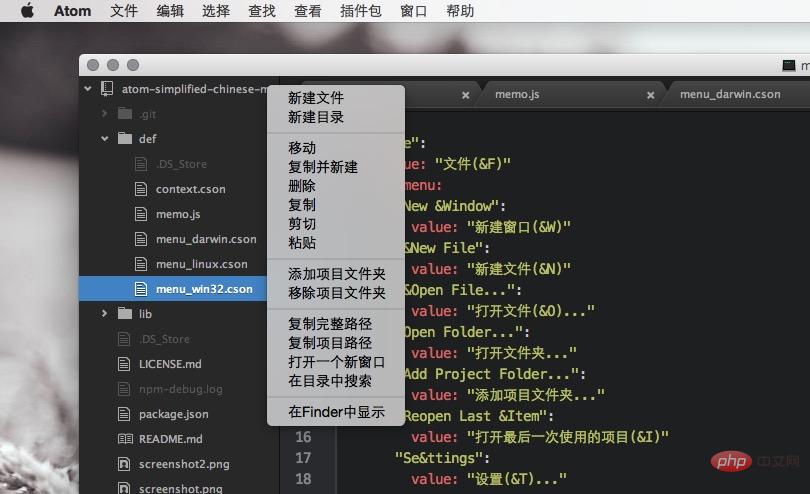Open the 查找 menu
Viewport: 810px width, 494px height.
(262, 11)
